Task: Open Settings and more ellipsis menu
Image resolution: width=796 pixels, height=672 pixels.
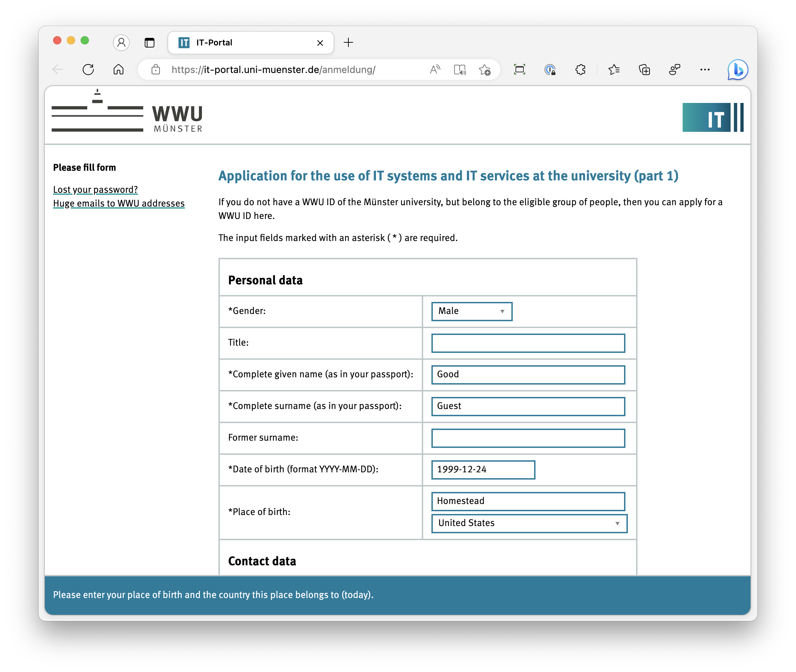Action: click(x=704, y=69)
